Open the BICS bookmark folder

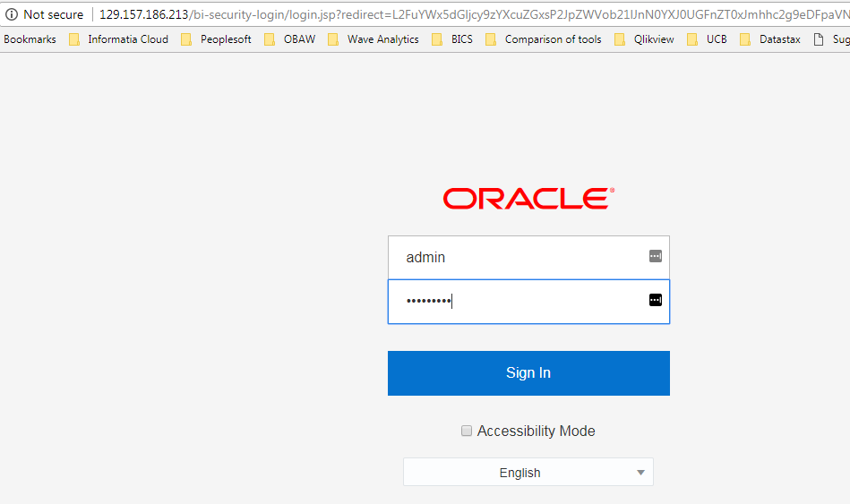452,39
